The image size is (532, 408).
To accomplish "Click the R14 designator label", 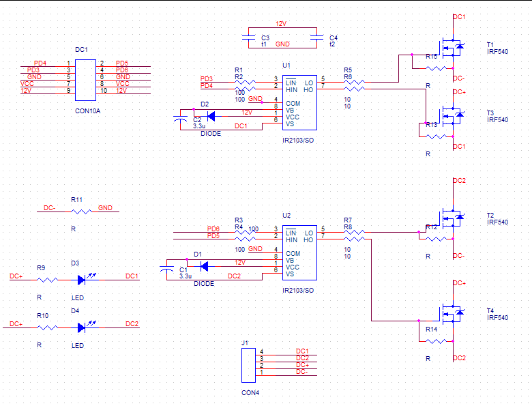I will pyautogui.click(x=432, y=330).
